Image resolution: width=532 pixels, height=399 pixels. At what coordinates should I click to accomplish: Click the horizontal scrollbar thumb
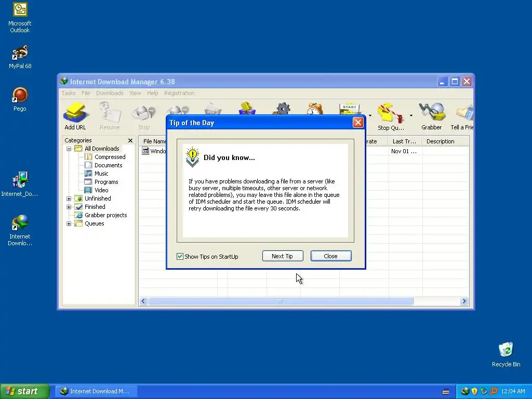click(281, 301)
